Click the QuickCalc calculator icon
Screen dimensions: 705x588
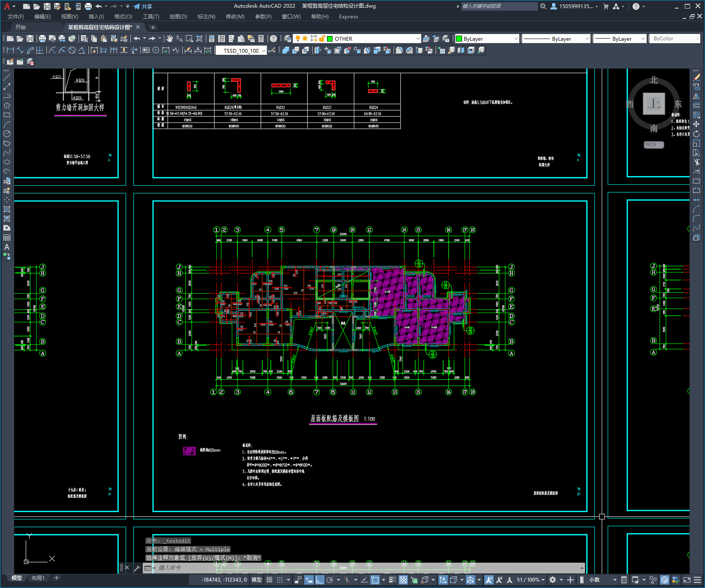tap(261, 39)
